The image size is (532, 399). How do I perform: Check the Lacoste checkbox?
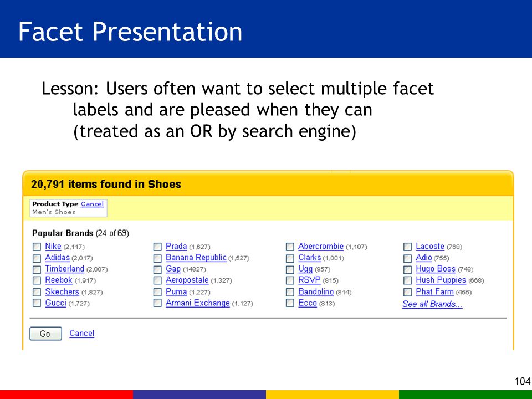[407, 247]
